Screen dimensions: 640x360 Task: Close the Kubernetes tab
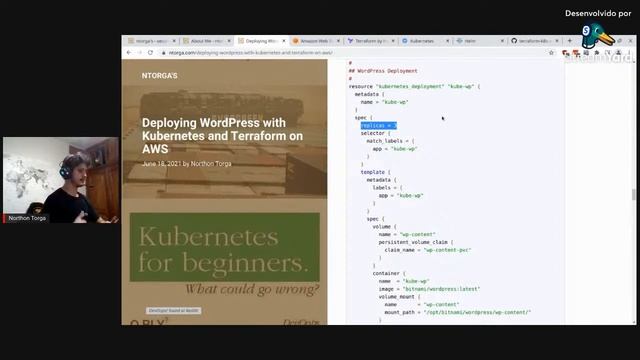[447, 41]
